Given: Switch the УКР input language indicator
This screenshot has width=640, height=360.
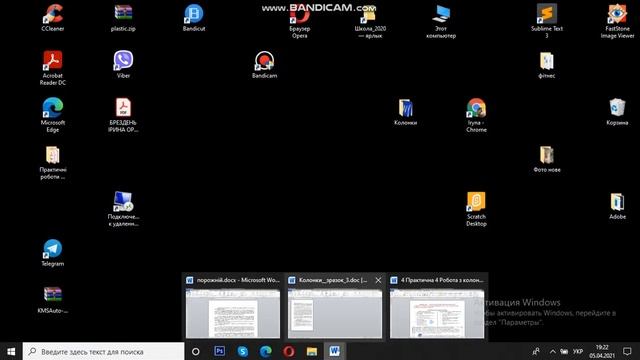Looking at the screenshot, I should coord(578,351).
